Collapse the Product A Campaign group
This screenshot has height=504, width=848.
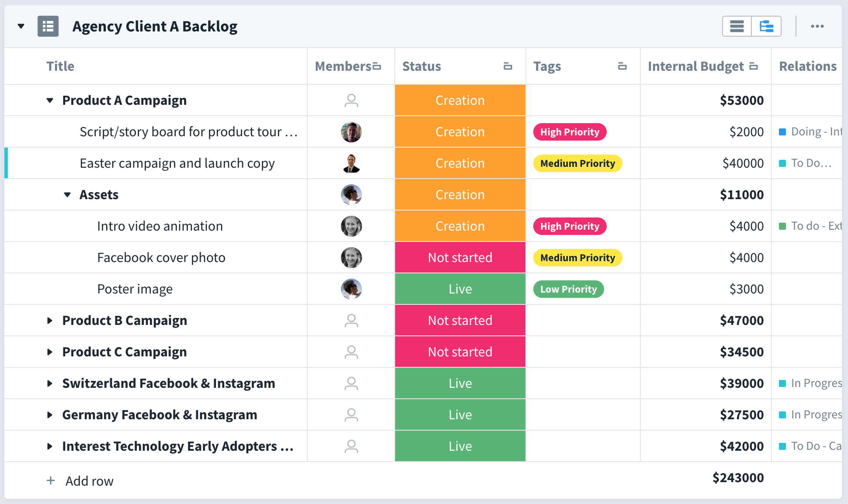coord(49,100)
